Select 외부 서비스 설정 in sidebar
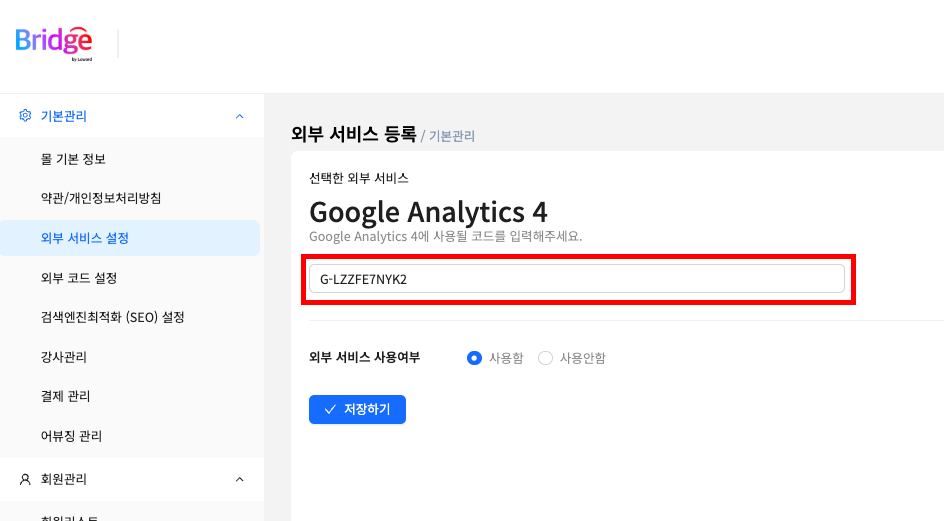 tap(85, 238)
